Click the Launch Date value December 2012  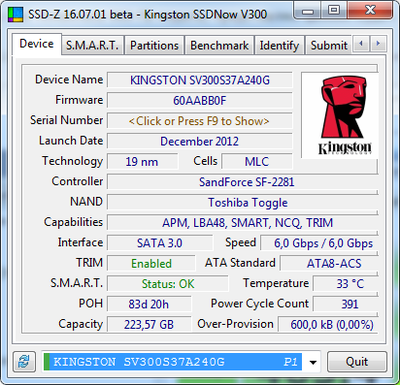199,141
